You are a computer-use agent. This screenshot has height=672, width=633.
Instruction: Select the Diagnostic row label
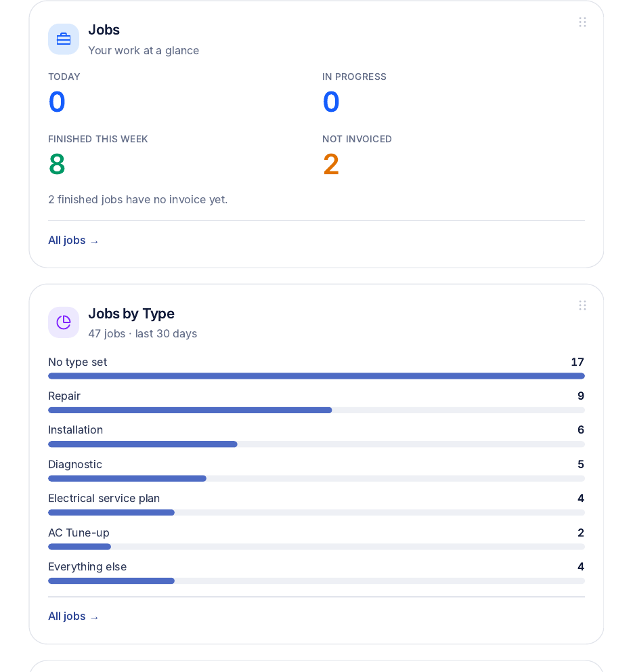(x=75, y=464)
